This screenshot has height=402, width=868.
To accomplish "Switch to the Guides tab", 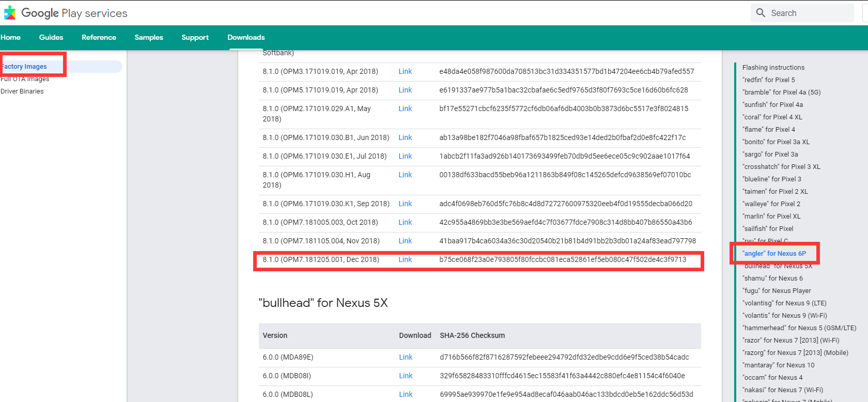I will [x=51, y=37].
